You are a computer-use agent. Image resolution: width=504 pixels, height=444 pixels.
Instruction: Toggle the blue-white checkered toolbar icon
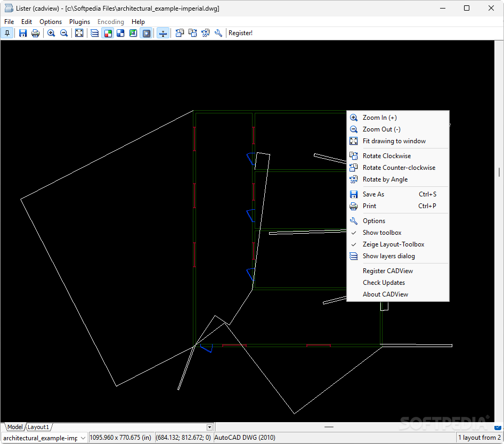(120, 33)
